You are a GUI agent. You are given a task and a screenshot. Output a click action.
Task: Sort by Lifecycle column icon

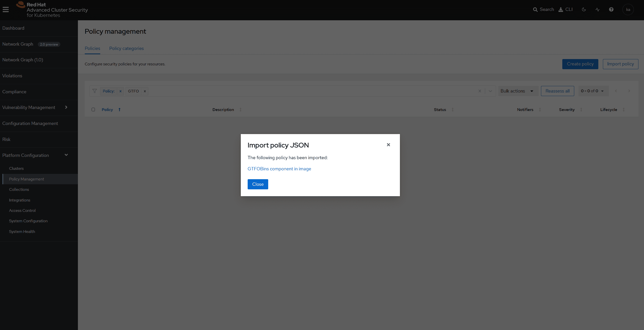tap(623, 109)
